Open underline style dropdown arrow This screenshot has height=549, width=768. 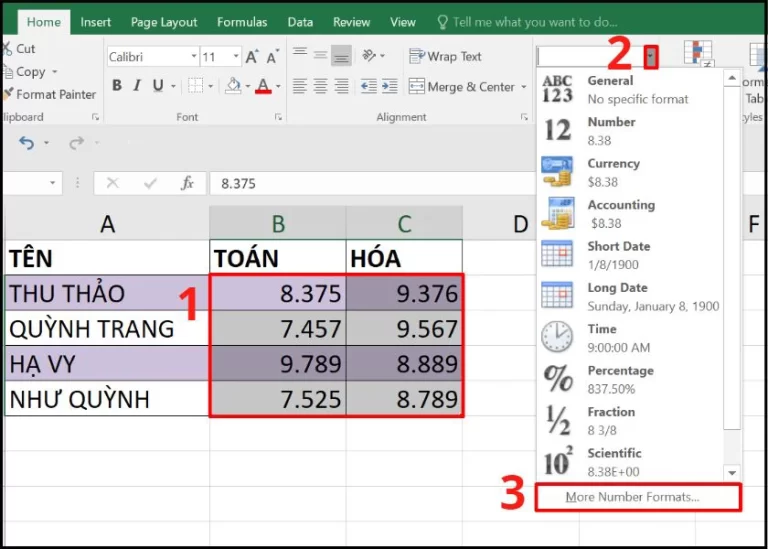pos(173,87)
